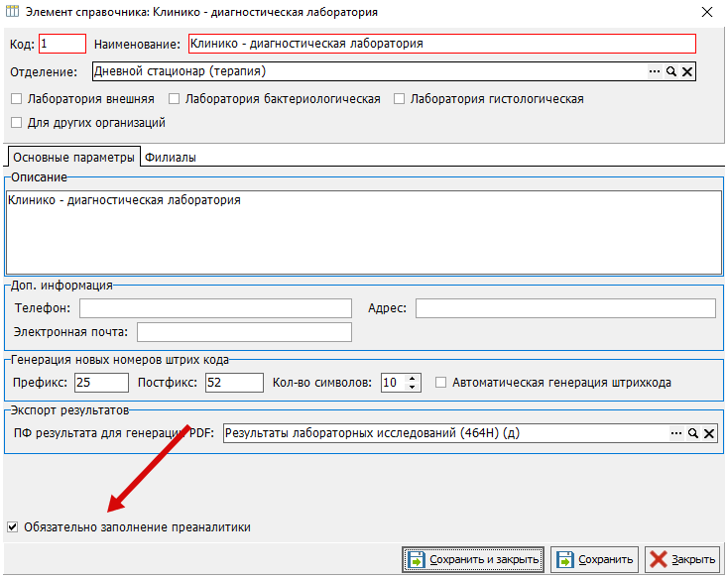Clear the Отделение field with X icon
This screenshot has width=728, height=578.
coord(687,71)
